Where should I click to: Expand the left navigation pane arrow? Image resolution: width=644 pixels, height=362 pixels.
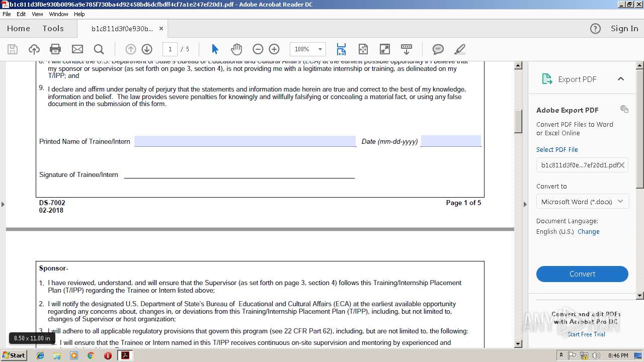pyautogui.click(x=3, y=204)
